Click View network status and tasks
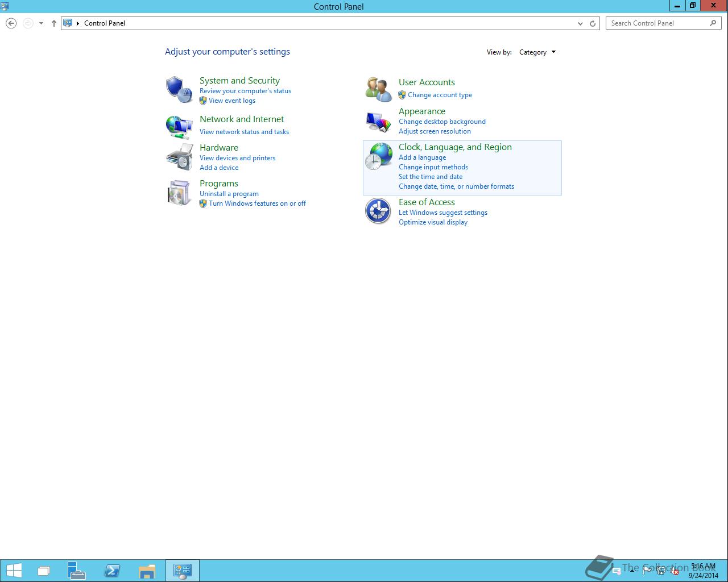The width and height of the screenshot is (728, 582). pyautogui.click(x=244, y=132)
